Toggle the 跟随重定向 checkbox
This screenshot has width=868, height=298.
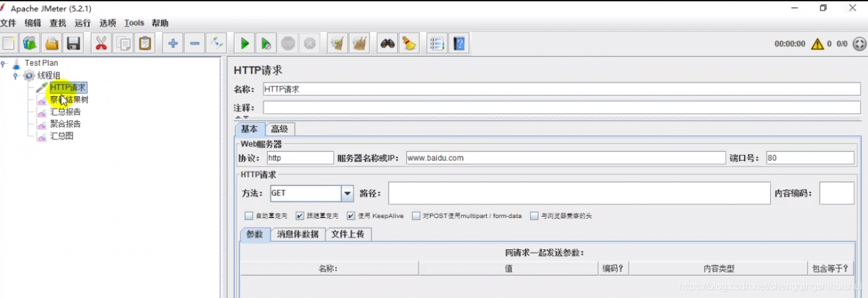pyautogui.click(x=300, y=216)
